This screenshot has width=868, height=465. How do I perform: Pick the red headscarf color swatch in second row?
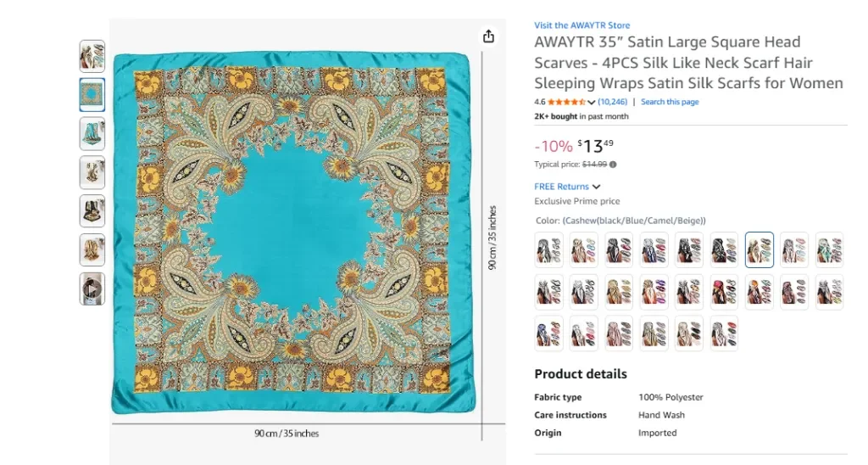tap(724, 292)
